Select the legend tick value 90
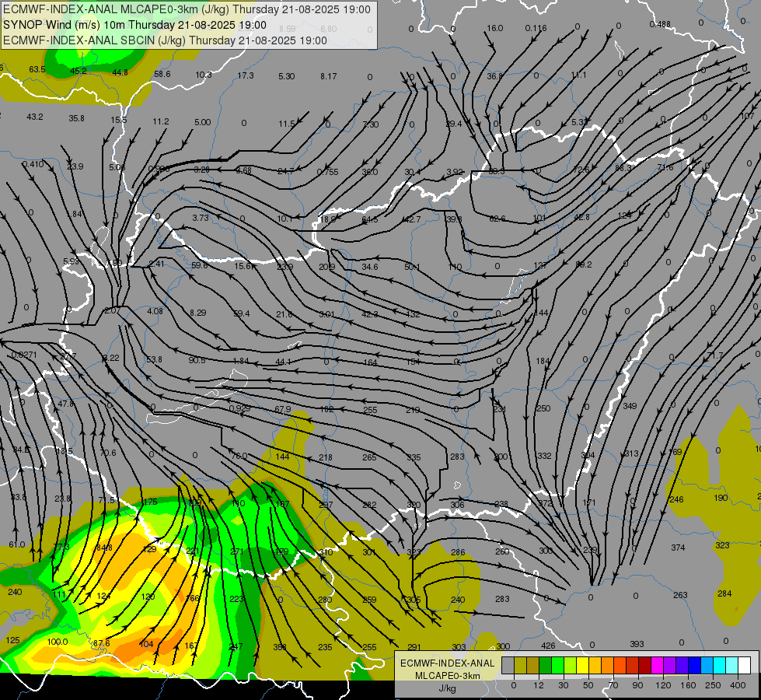 (637, 685)
